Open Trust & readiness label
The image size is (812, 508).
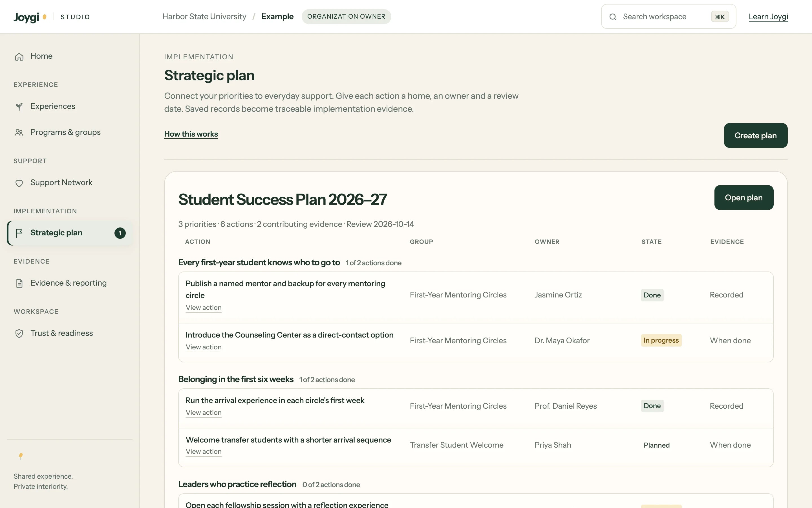[62, 333]
